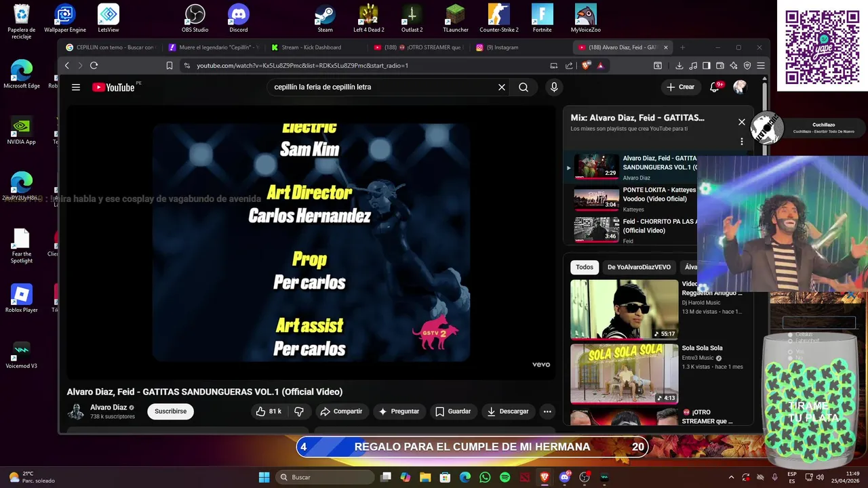
Task: Start voice search with the microphone
Action: tap(554, 87)
